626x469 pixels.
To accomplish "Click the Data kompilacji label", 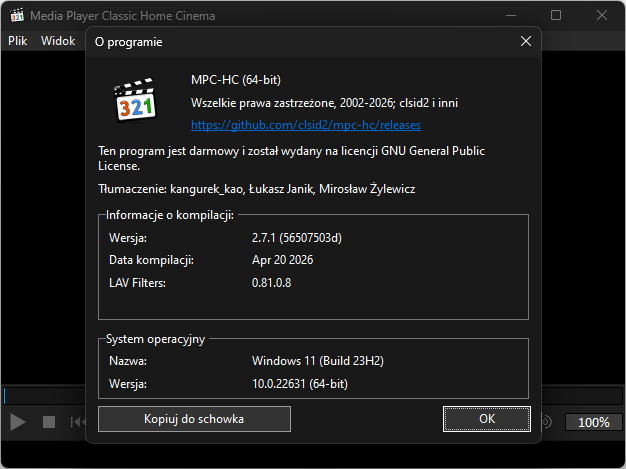I will click(x=151, y=260).
